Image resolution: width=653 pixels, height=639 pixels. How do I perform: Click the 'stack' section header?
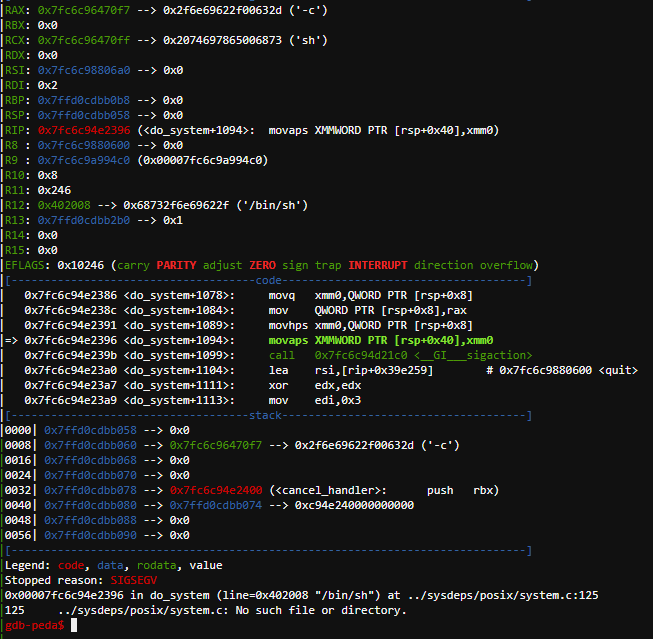coord(265,415)
